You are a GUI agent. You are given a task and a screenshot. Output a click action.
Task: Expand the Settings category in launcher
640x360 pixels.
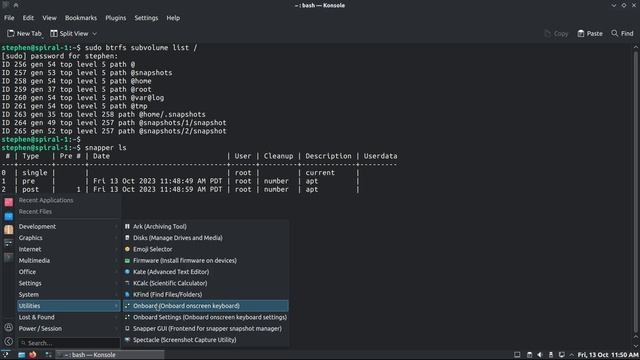(69, 283)
